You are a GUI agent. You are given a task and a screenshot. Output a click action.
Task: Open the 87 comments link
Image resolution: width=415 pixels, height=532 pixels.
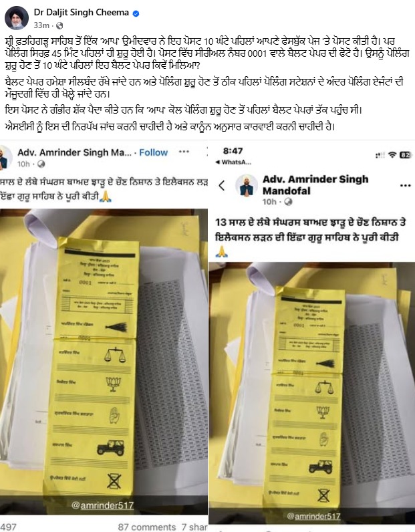tap(146, 527)
